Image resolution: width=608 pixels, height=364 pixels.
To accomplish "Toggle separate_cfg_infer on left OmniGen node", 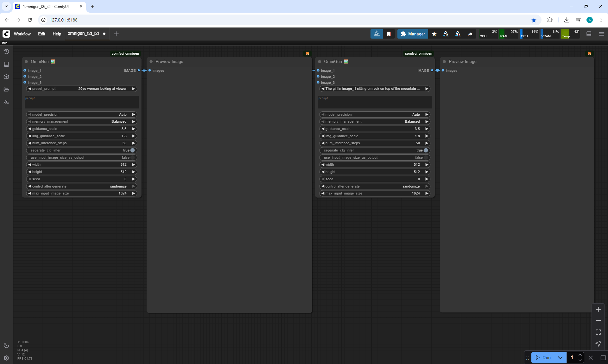I will click(132, 150).
